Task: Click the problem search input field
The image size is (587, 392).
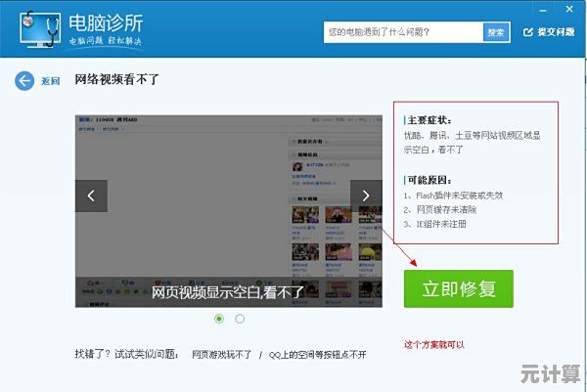Action: pos(403,32)
